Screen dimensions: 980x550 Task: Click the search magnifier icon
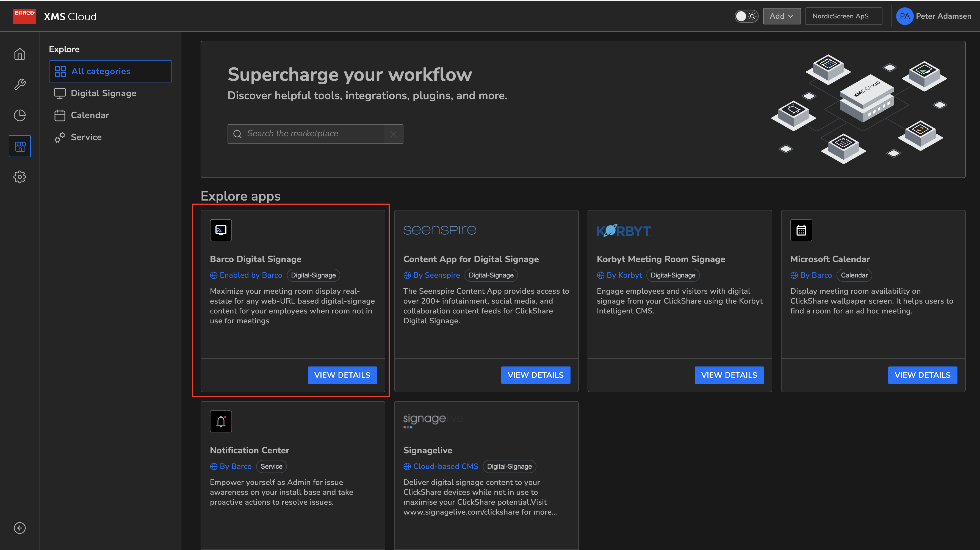[237, 134]
